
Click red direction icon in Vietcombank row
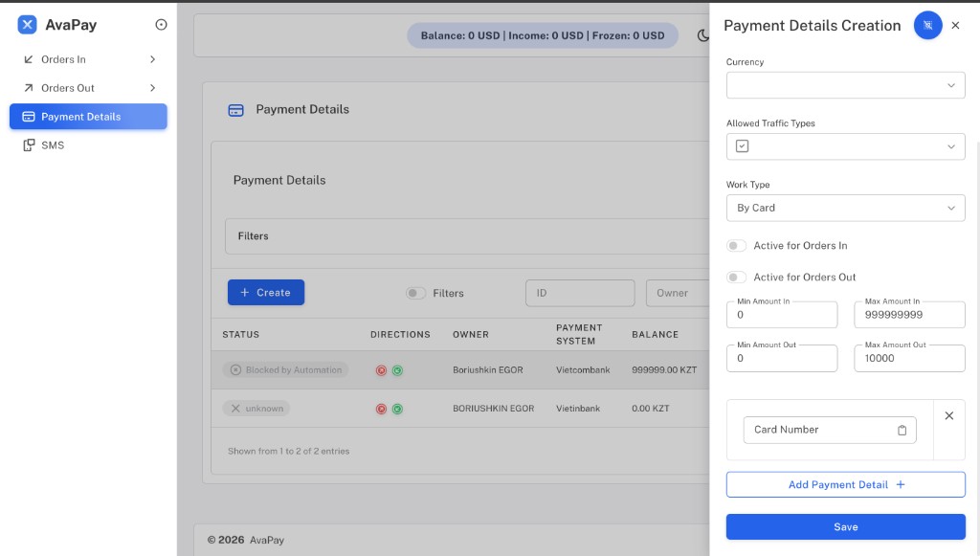pos(381,370)
